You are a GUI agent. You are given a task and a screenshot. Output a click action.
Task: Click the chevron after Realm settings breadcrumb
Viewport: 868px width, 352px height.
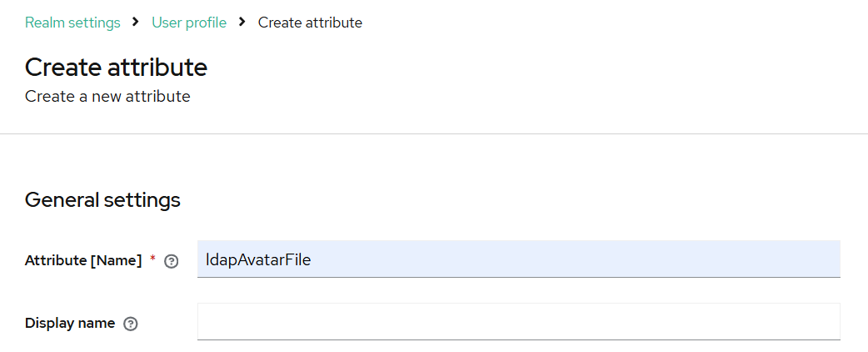(x=136, y=23)
